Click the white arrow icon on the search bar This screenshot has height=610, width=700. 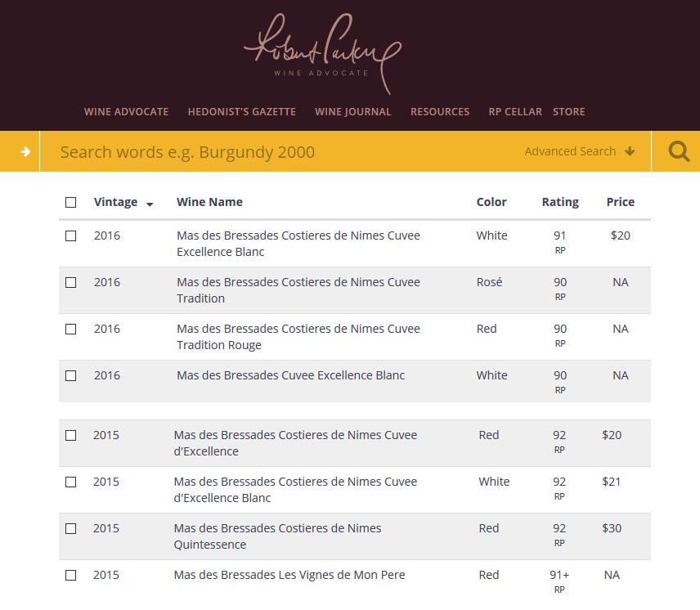[25, 151]
